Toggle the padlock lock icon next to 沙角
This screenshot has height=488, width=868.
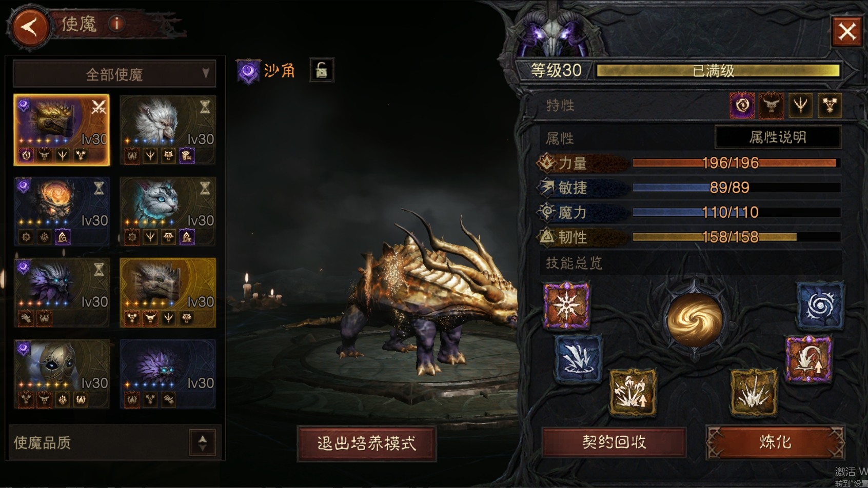[x=322, y=70]
